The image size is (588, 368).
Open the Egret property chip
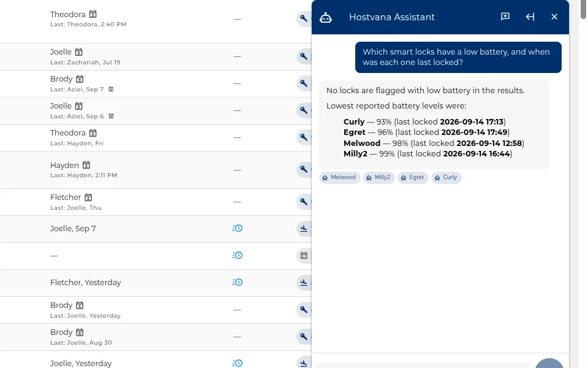[413, 177]
